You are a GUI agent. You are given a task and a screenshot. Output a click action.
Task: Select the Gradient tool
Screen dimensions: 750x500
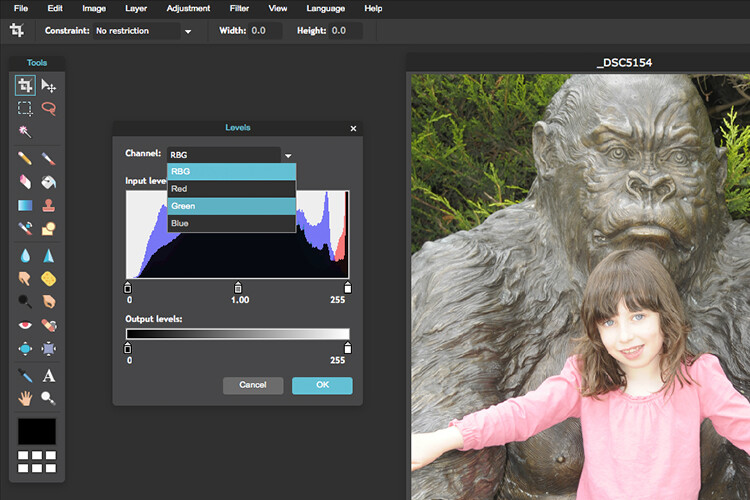pyautogui.click(x=25, y=205)
